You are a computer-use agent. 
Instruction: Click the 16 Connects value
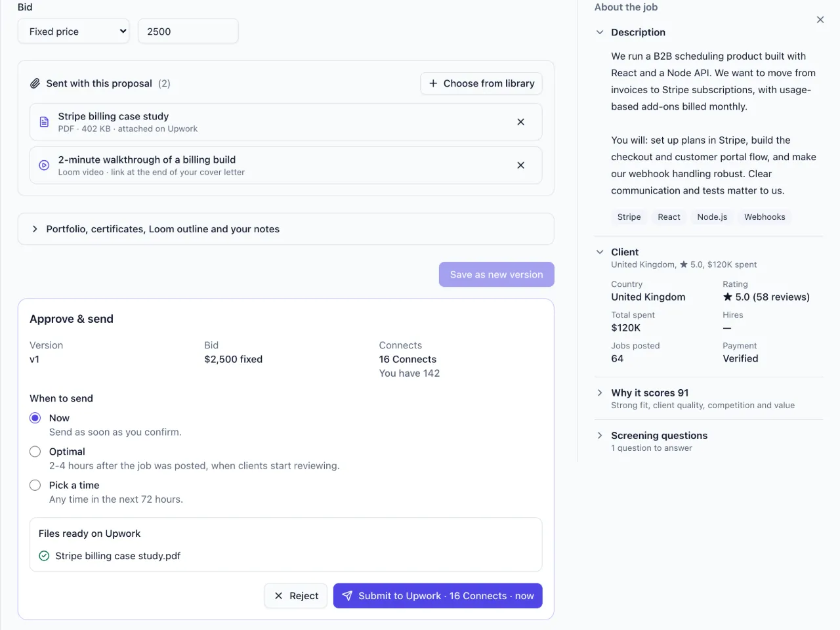pyautogui.click(x=408, y=359)
